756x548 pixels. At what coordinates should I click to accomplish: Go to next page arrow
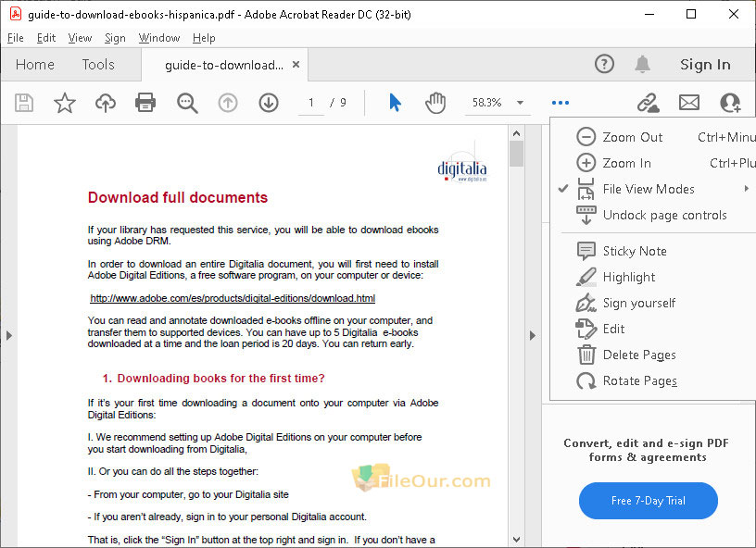pos(269,103)
